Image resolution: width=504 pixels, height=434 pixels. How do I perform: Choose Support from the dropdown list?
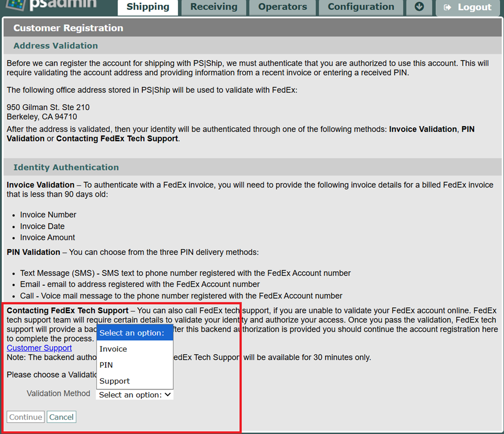pyautogui.click(x=135, y=381)
